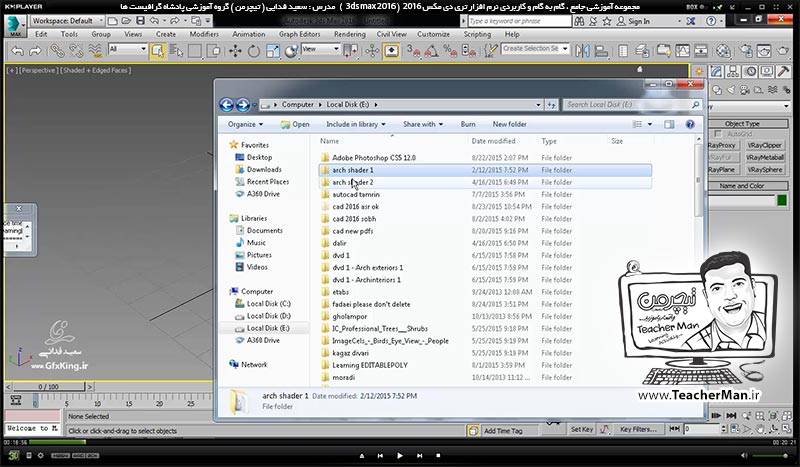
Task: Click the Align tool icon
Action: [602, 51]
